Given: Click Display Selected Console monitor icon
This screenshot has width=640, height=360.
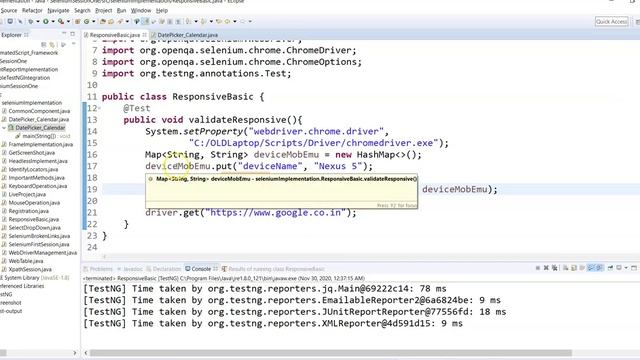Looking at the screenshot, I should tap(619, 268).
